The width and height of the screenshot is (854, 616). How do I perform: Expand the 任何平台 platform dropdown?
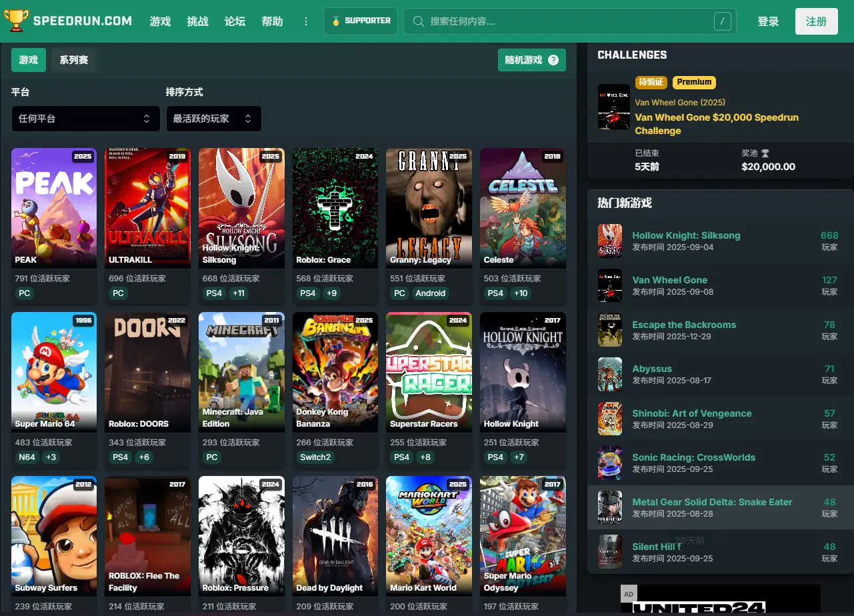pos(85,119)
